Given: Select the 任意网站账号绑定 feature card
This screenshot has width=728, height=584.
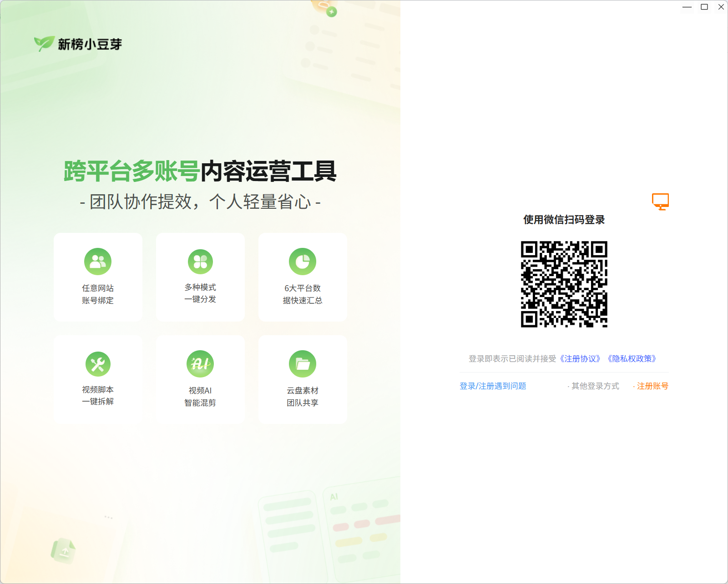Looking at the screenshot, I should [x=98, y=277].
